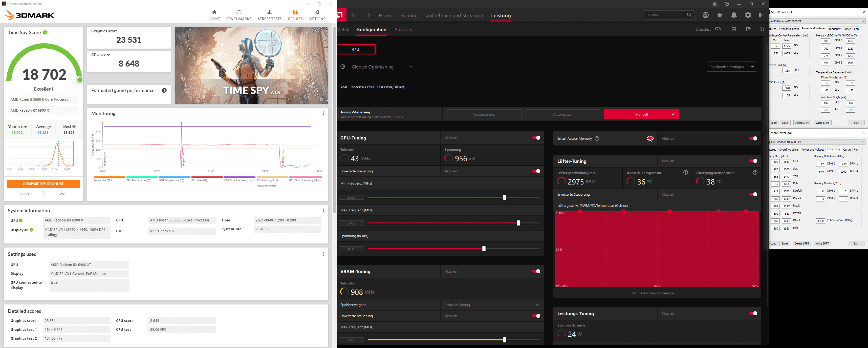Open Aufnehmen und Streamen menu
The height and width of the screenshot is (348, 868).
[x=454, y=15]
